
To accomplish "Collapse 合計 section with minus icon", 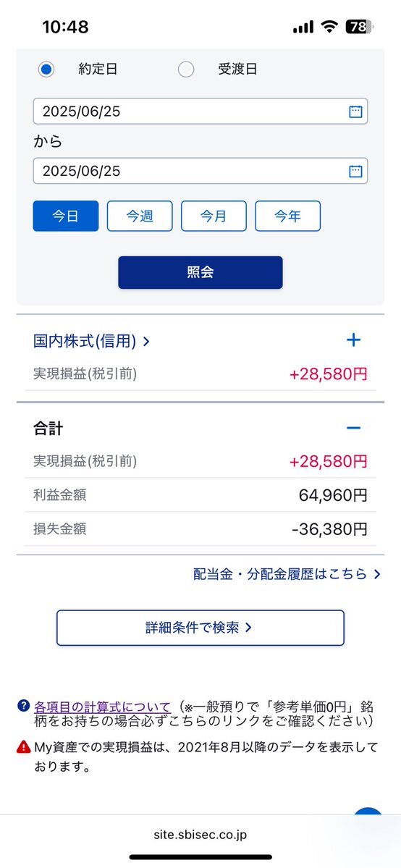I will (x=353, y=428).
